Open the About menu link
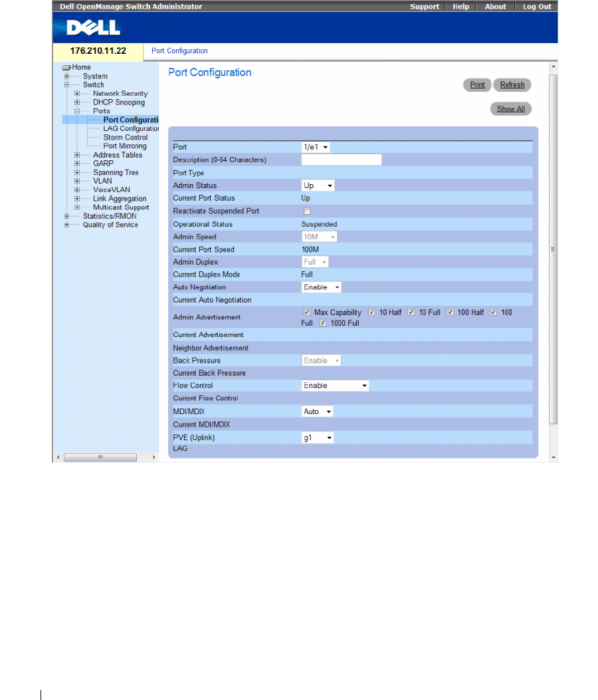Screen dimensions: 598x700 tap(496, 7)
